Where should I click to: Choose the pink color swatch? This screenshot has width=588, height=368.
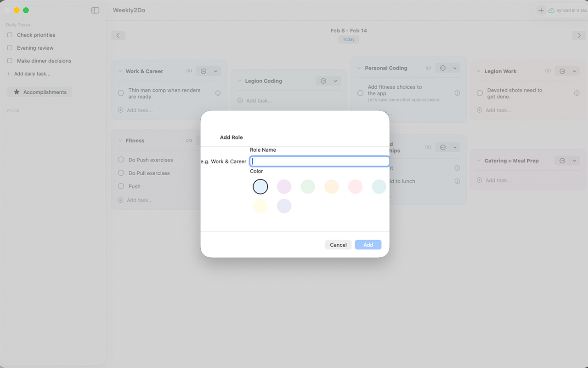pos(355,186)
